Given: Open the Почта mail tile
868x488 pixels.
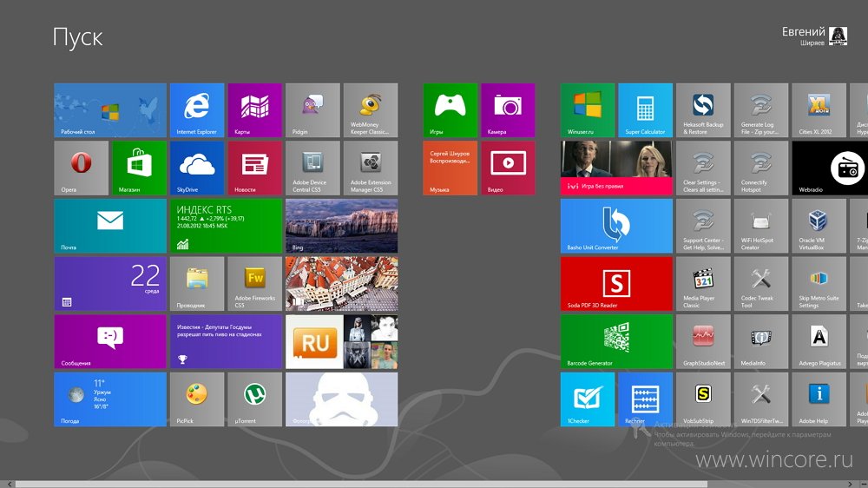Looking at the screenshot, I should coord(110,226).
